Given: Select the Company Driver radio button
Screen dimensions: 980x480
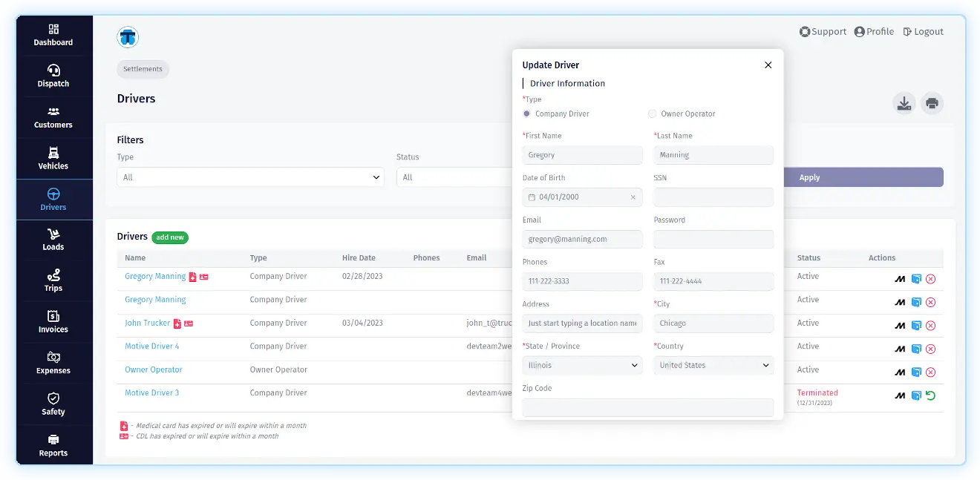Looking at the screenshot, I should pyautogui.click(x=527, y=114).
